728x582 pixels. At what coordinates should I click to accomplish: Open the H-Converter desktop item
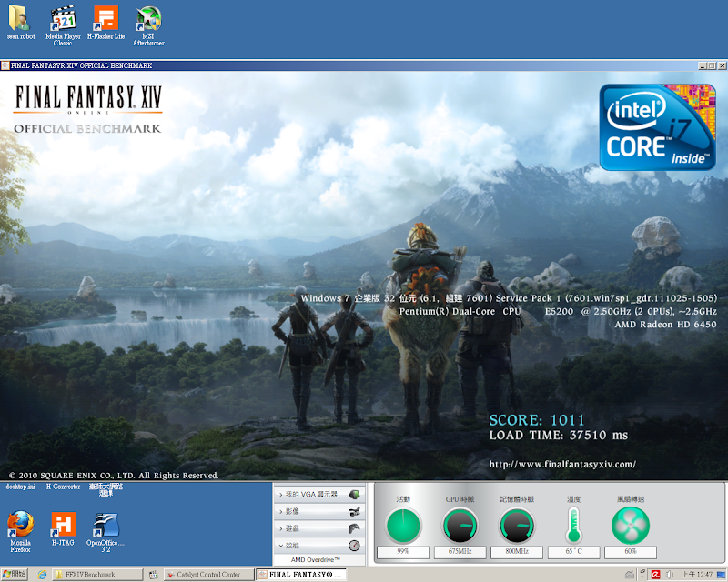click(x=63, y=487)
